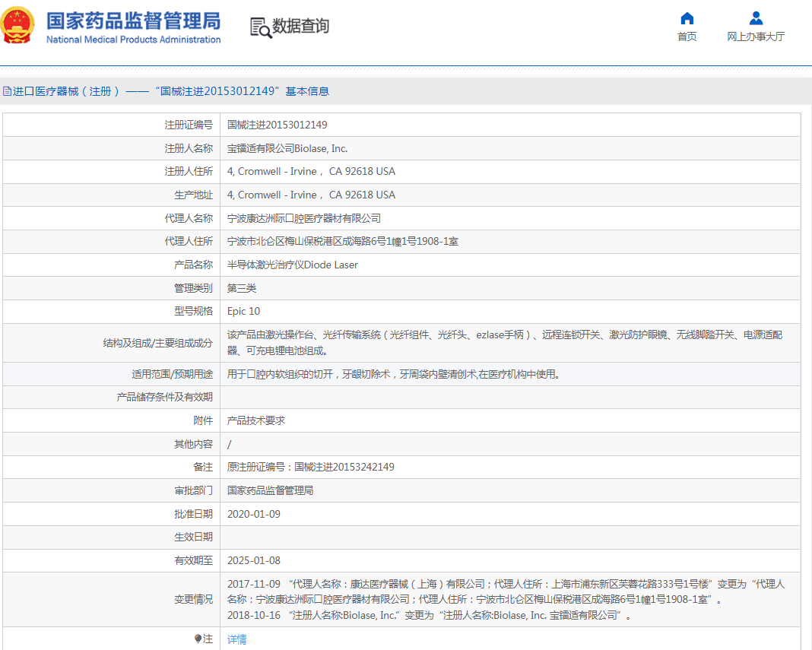The image size is (812, 650).
Task: Open the 详情 link in the 注 row
Action: (237, 639)
